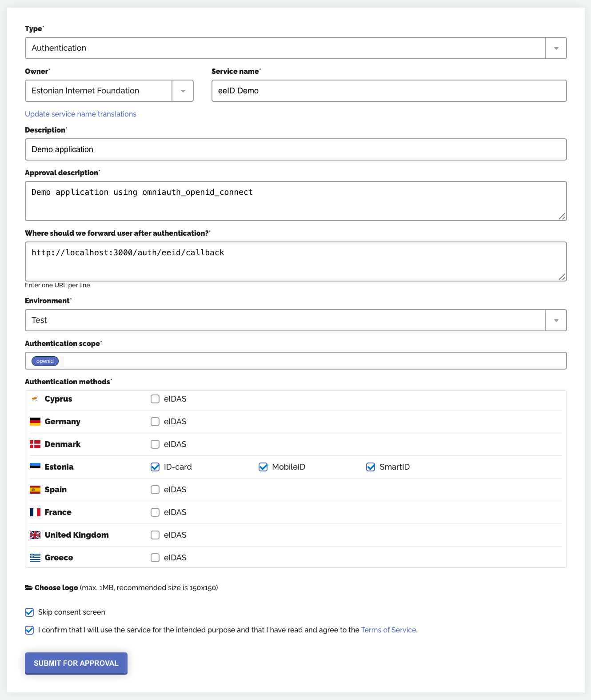Click the France flag icon

coord(35,512)
